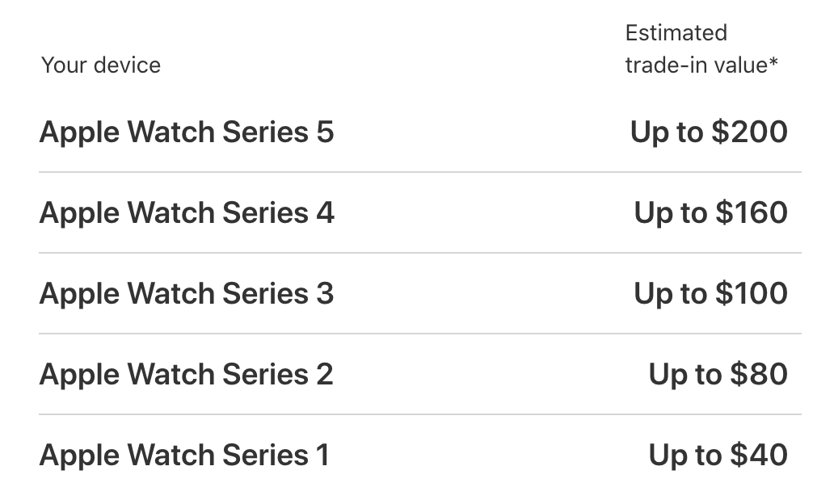Click the Your device column header
Screen dimensions: 834x504
click(x=101, y=65)
